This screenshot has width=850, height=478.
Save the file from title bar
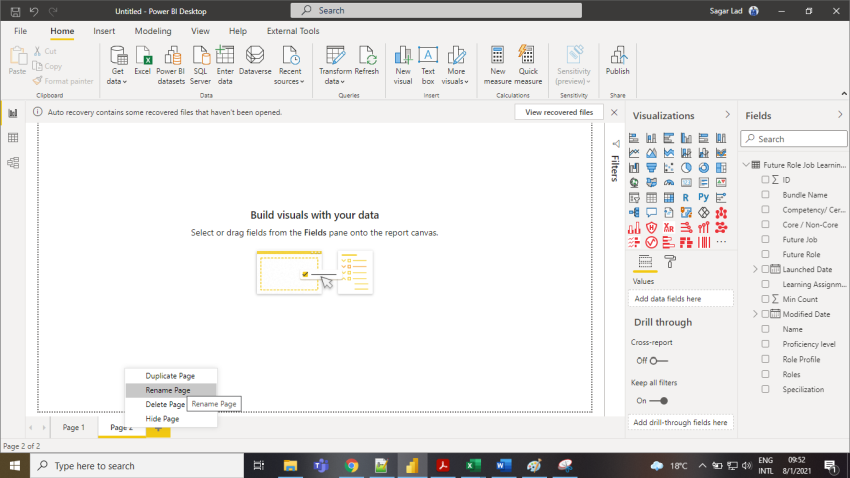[x=16, y=11]
